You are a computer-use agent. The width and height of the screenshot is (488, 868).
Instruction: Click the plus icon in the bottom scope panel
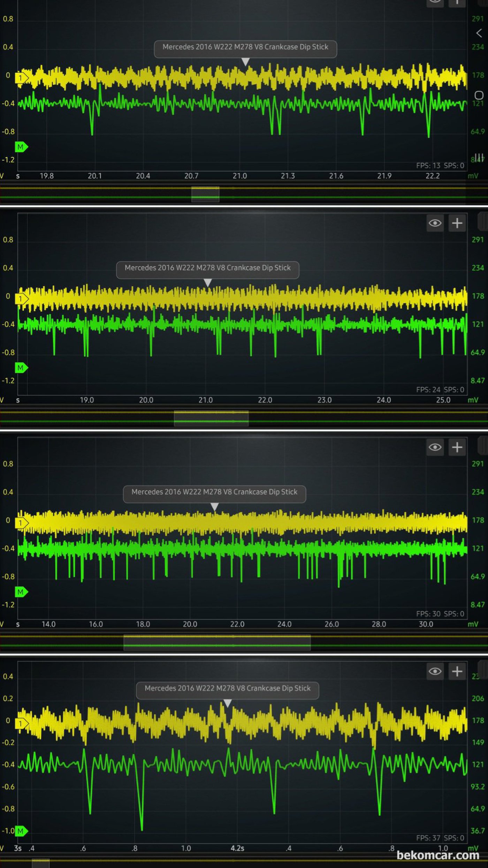tap(457, 671)
